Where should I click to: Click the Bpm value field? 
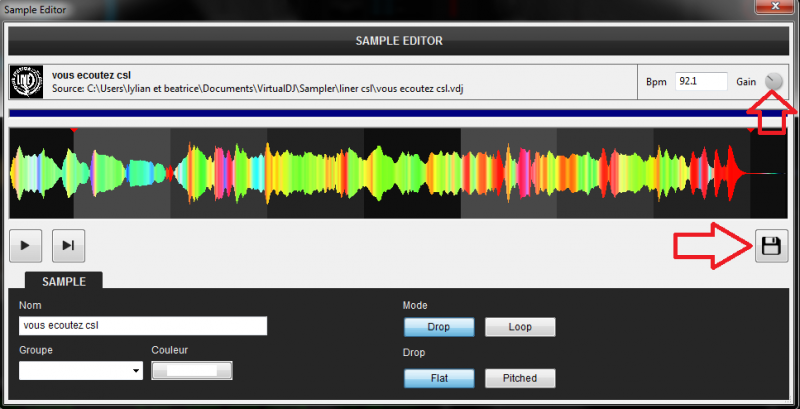(x=699, y=81)
